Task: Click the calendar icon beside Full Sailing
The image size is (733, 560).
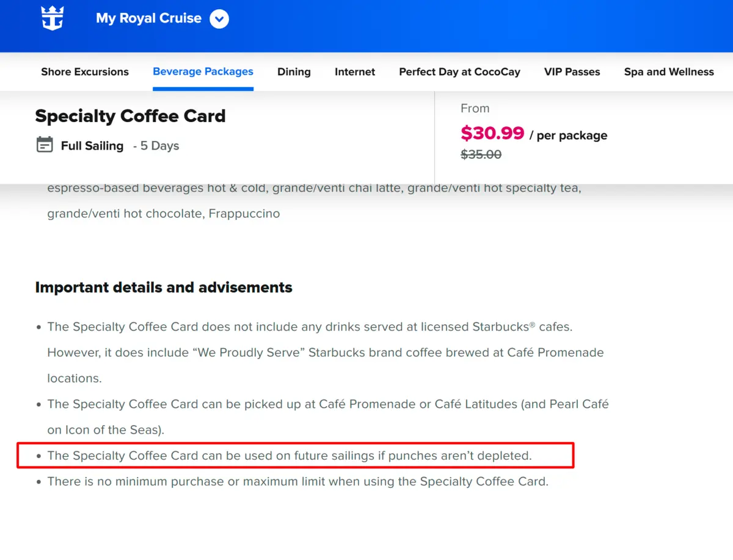Action: pyautogui.click(x=45, y=145)
